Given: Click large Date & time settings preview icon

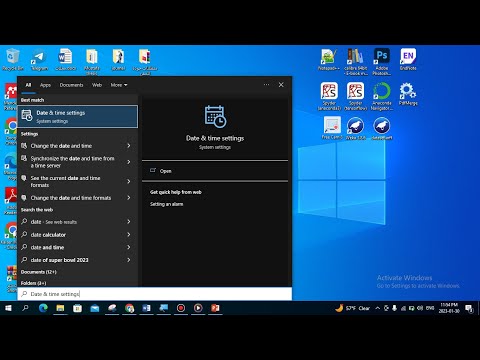Looking at the screenshot, I should tap(215, 117).
